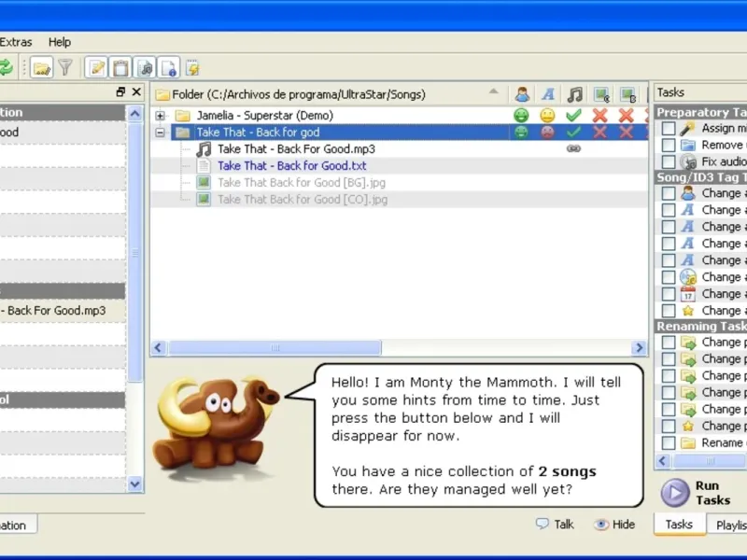The image size is (747, 560).
Task: Check the star Change checkbox under Renaming Tasks
Action: (x=669, y=426)
